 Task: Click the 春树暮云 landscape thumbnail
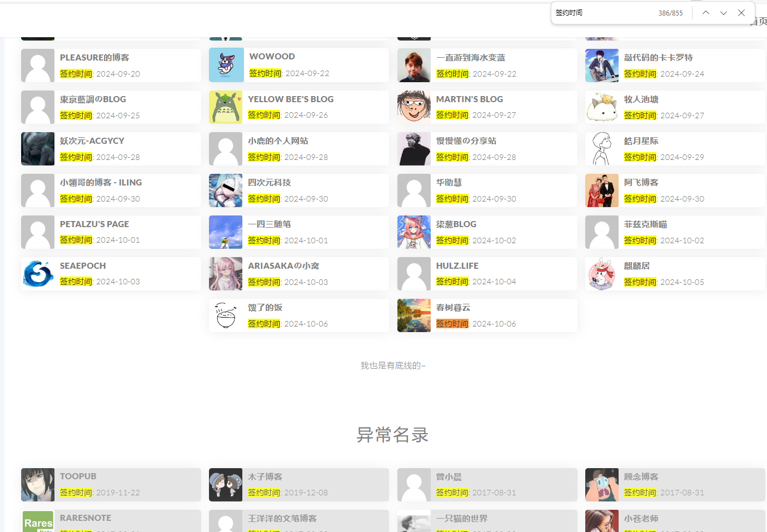click(x=414, y=315)
